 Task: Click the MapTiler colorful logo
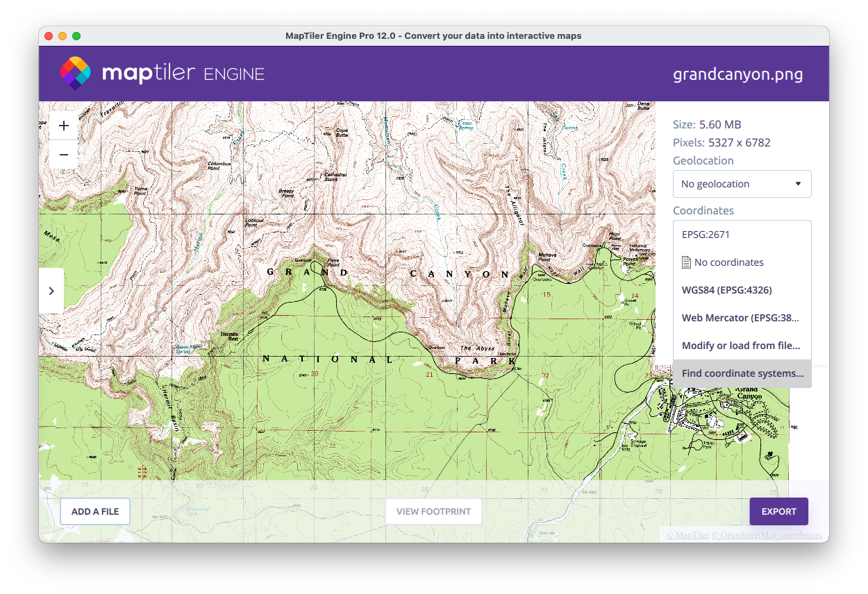pyautogui.click(x=75, y=73)
